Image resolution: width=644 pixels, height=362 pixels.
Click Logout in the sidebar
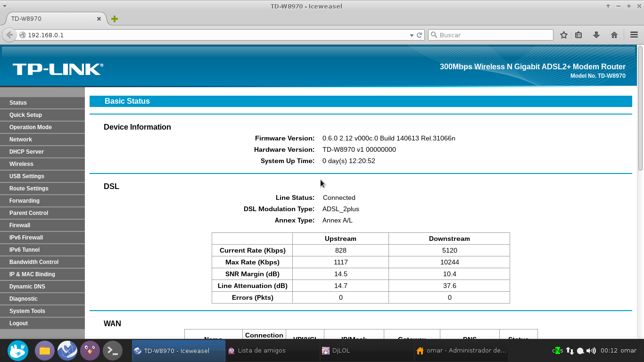[42, 323]
